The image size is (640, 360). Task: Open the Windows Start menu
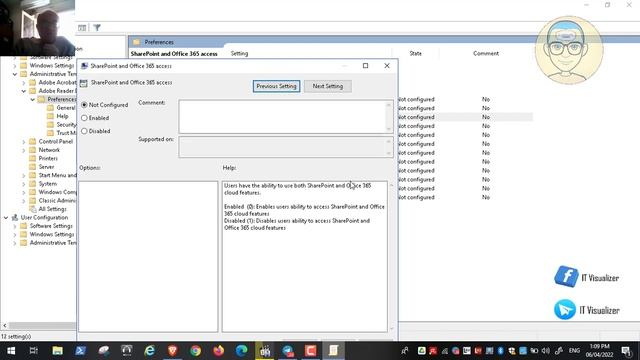click(x=11, y=351)
